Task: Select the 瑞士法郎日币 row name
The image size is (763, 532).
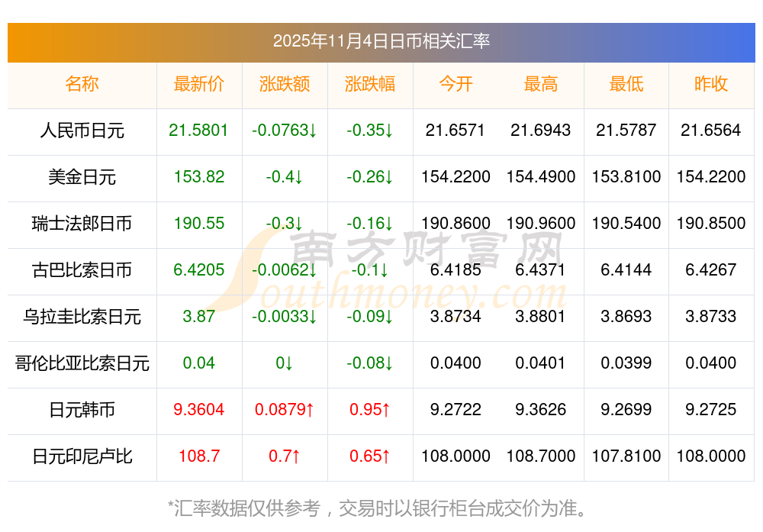Action: (x=82, y=224)
